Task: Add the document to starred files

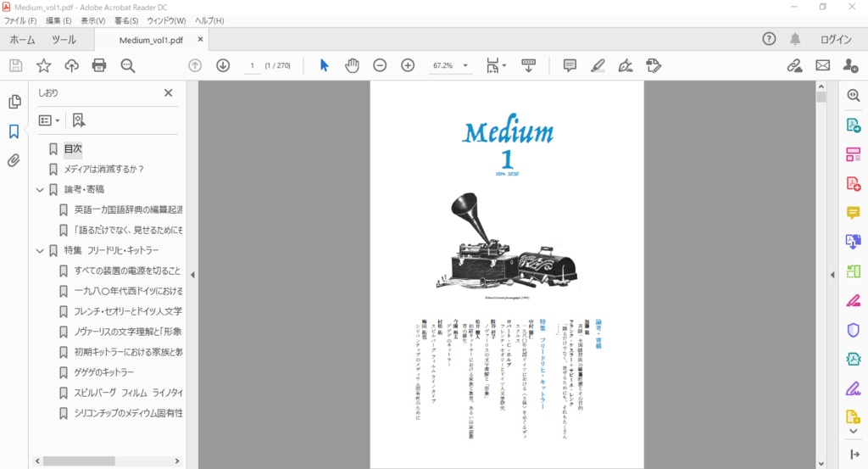Action: [44, 65]
